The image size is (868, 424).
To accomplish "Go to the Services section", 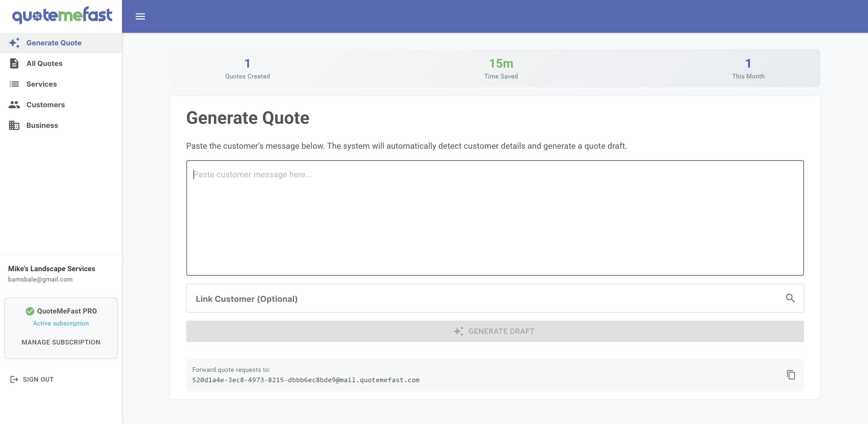I will [61, 84].
